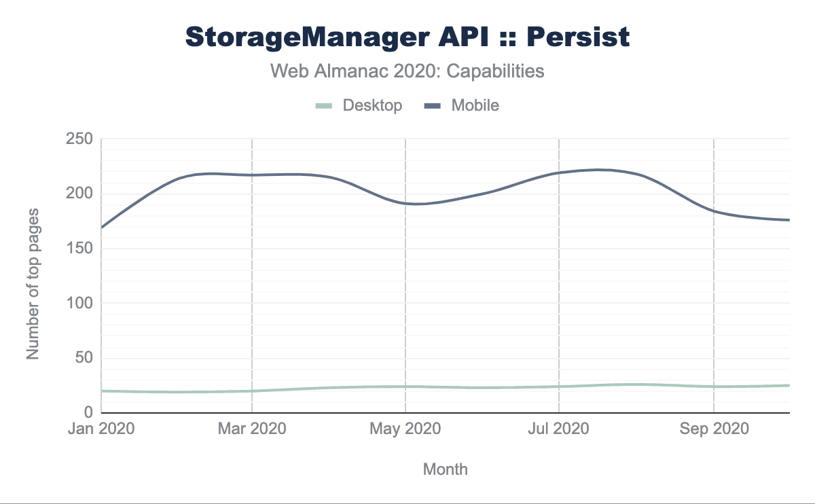The width and height of the screenshot is (815, 504).
Task: Select the Jan 2020 x-axis label
Action: pos(102,429)
